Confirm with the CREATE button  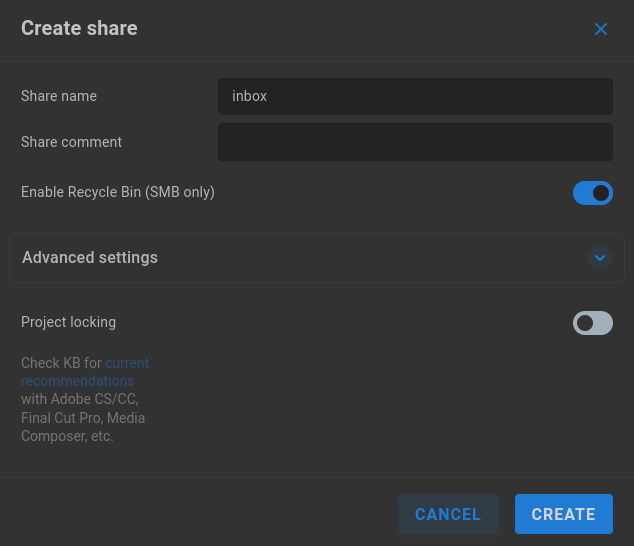(564, 514)
